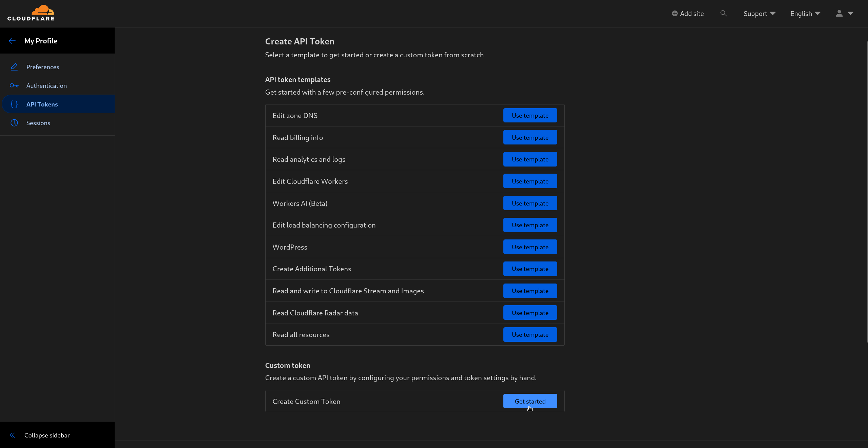Click the back arrow next to My Profile
Image resolution: width=868 pixels, height=448 pixels.
12,40
